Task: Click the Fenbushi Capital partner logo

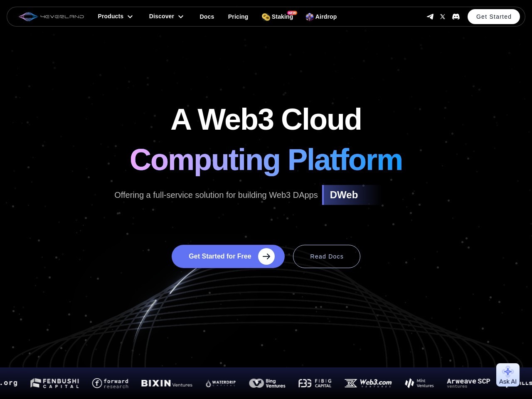Action: (x=55, y=383)
